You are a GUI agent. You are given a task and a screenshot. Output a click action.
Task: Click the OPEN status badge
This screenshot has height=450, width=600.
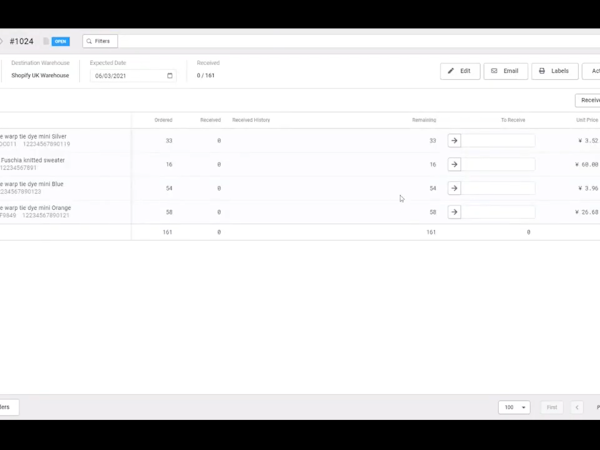pos(60,41)
